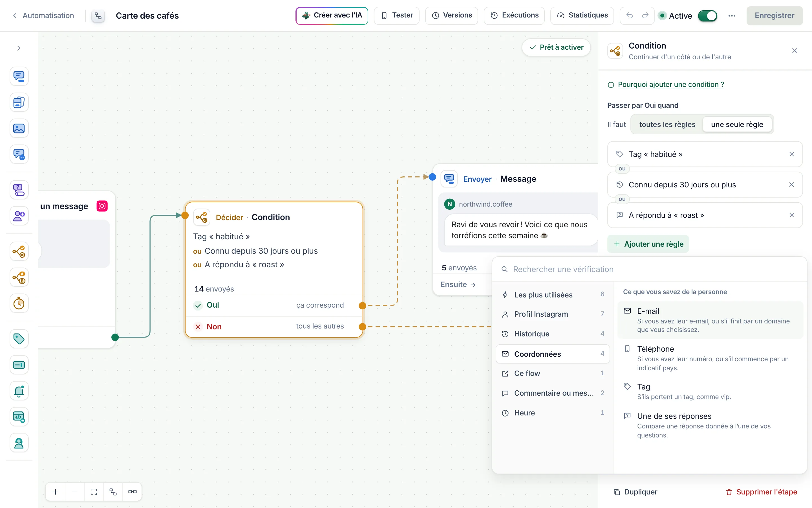
Task: Open 'Pourquoi ajouter une condition ?' link
Action: click(671, 85)
